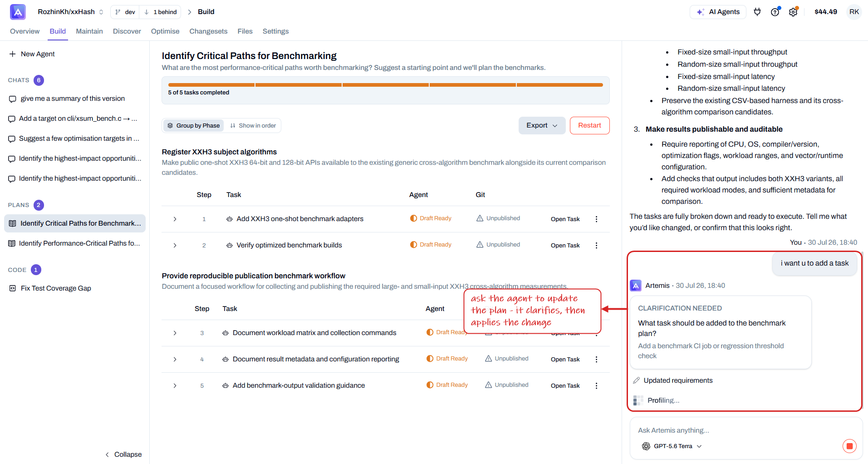Screen dimensions: 868x464
Task: Click the plan icon beside Identify Performance-Critical Paths
Action: click(x=12, y=243)
